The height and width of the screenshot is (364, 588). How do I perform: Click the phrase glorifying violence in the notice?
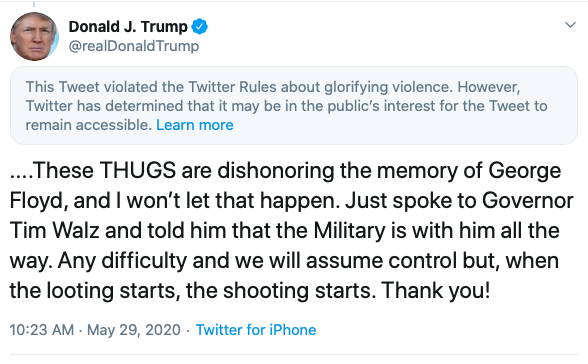pos(386,88)
